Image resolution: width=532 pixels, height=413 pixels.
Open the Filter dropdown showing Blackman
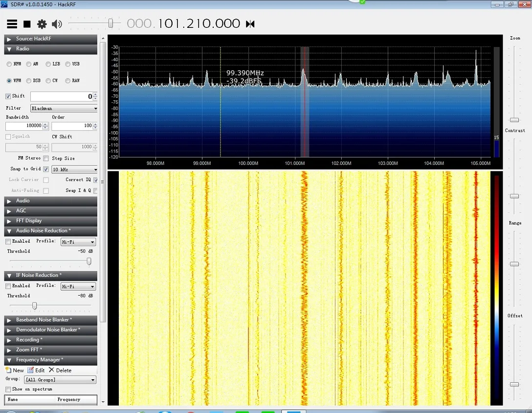tap(64, 108)
